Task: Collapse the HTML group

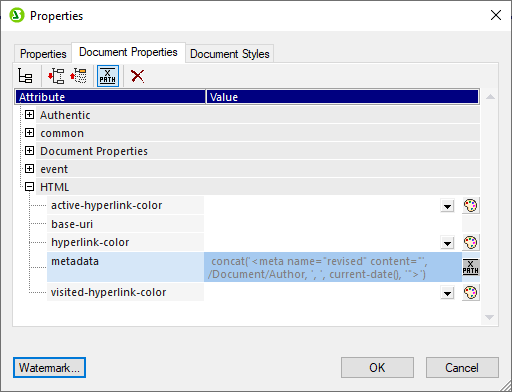Action: pos(29,187)
